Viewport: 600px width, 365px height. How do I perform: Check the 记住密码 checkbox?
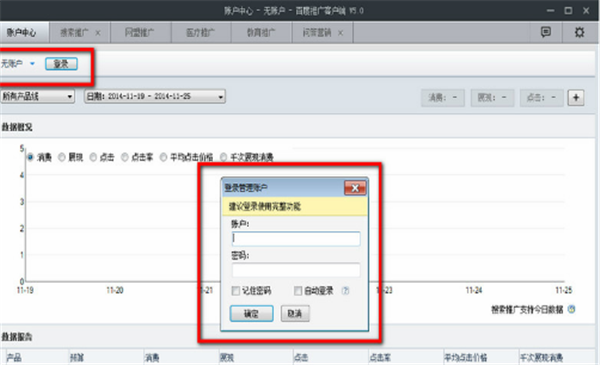pos(236,291)
